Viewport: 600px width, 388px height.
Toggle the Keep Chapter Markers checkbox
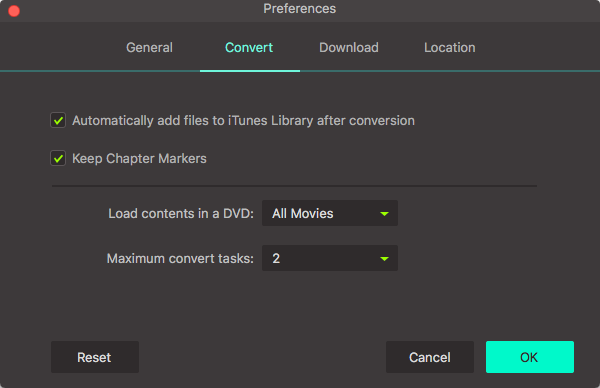click(x=58, y=158)
